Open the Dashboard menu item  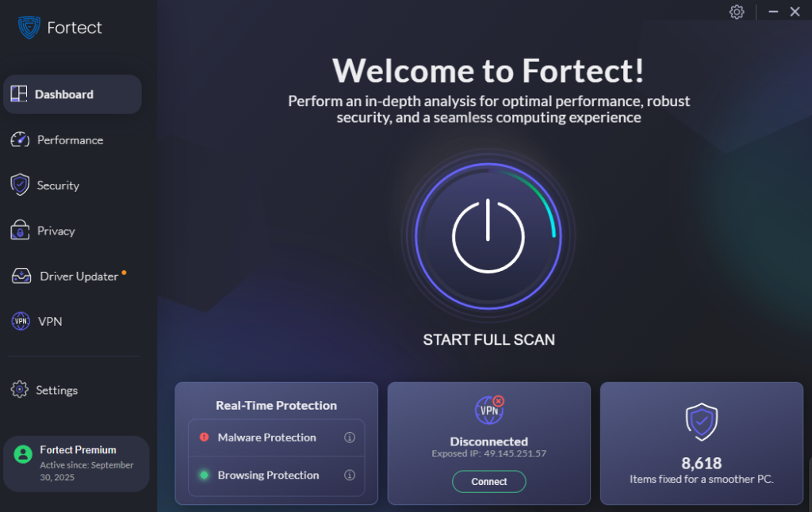72,94
